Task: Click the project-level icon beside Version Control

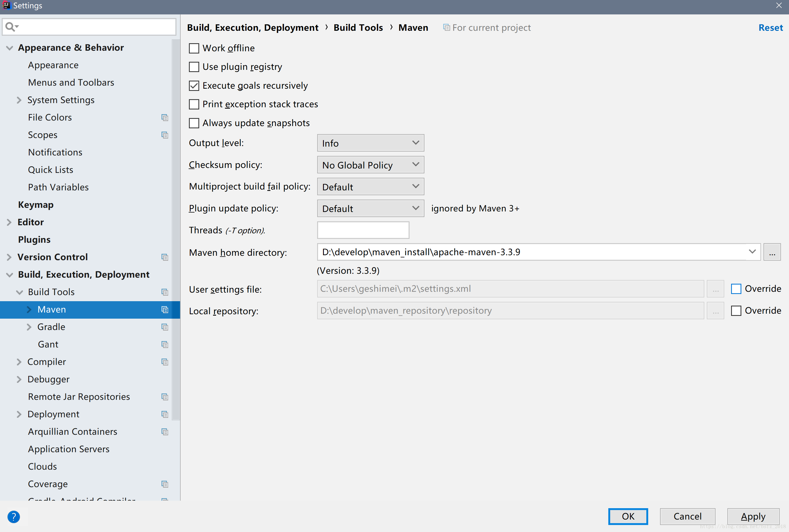Action: (x=165, y=257)
